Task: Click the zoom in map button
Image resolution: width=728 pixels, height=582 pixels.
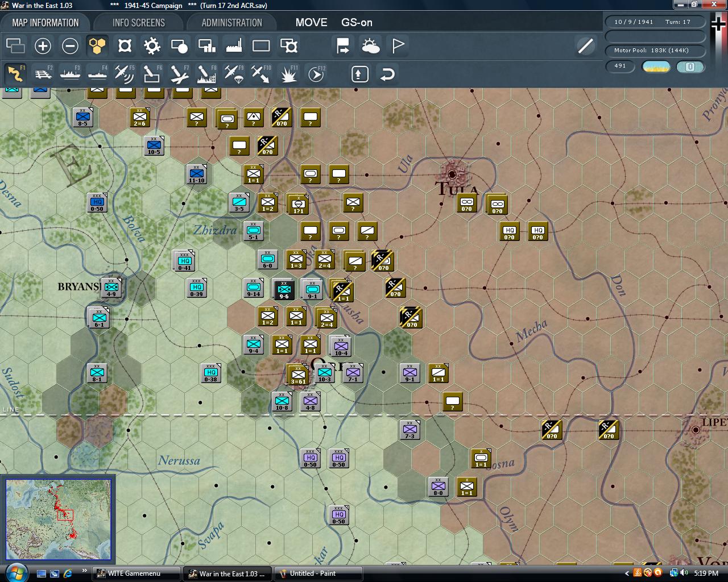Action: [x=43, y=46]
